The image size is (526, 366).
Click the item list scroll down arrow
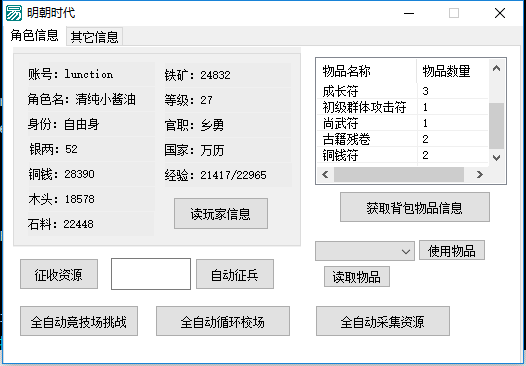pyautogui.click(x=496, y=157)
